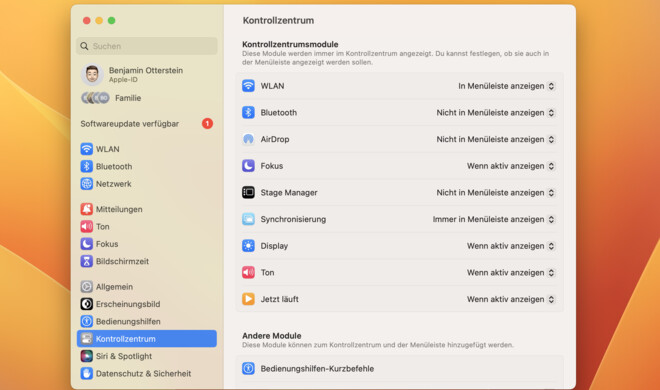This screenshot has width=660, height=390.
Task: Click the Fokus moon icon in sidebar
Action: coord(87,244)
